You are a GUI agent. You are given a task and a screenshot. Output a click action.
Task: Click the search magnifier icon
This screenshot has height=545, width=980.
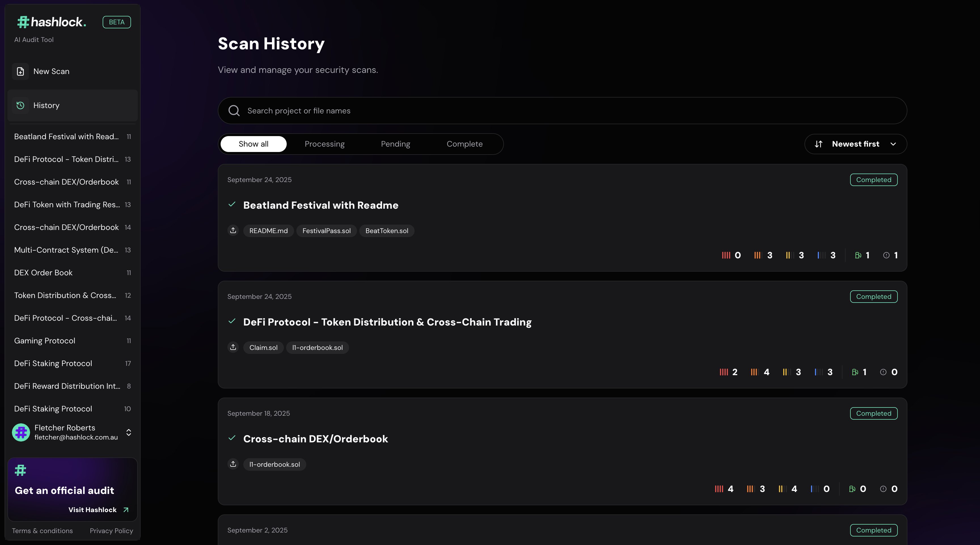tap(234, 111)
